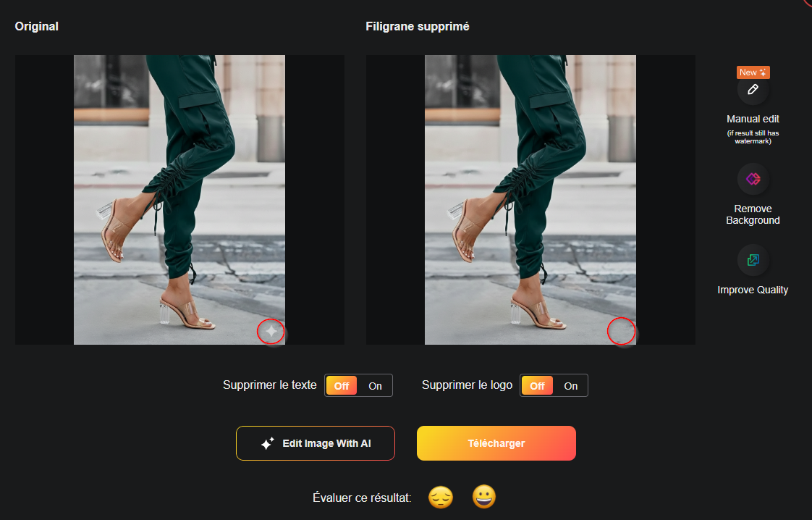Viewport: 812px width, 520px height.
Task: Enable Supprimer le texte
Action: click(x=376, y=385)
